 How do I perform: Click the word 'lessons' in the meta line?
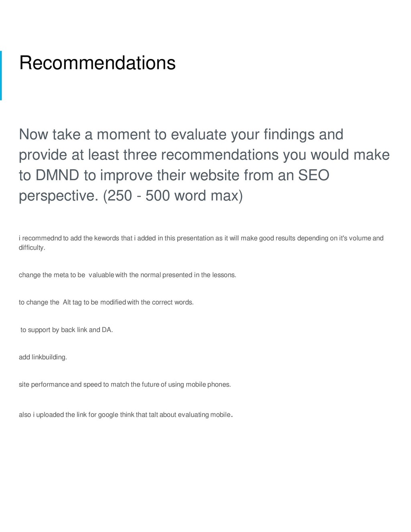[x=223, y=275]
